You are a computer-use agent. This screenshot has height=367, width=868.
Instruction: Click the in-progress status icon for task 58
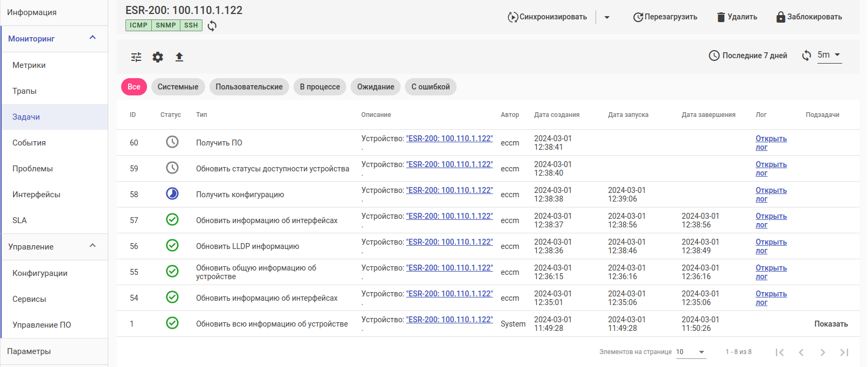point(172,194)
